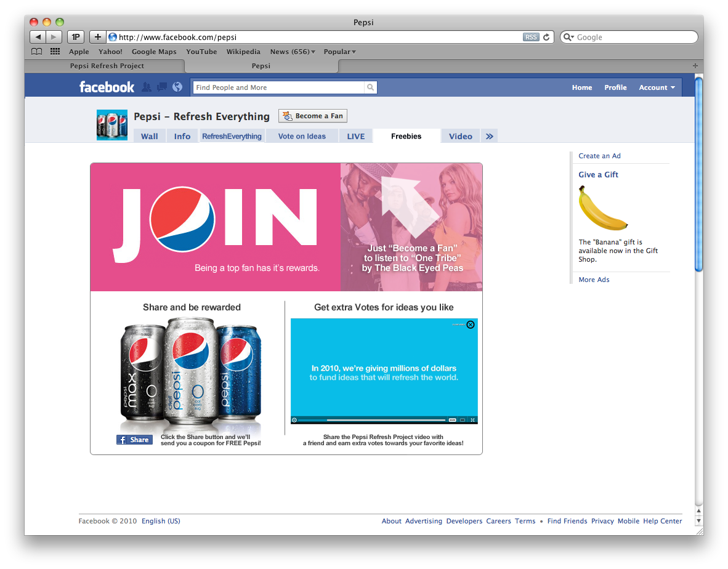
Task: Open the Give a Gift link
Action: 598,174
